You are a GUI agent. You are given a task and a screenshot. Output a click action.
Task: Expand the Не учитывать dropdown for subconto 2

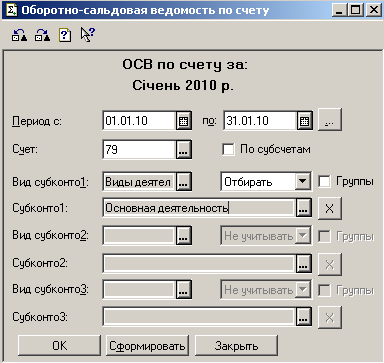(303, 236)
